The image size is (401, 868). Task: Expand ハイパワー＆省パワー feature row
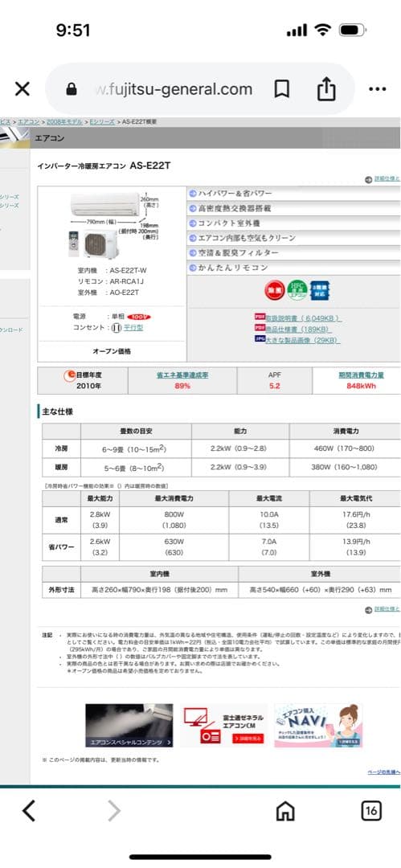point(293,194)
